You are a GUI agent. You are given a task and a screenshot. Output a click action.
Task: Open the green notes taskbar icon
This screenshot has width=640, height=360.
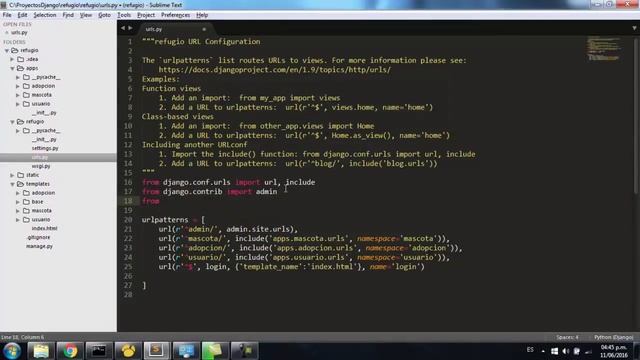(215, 351)
